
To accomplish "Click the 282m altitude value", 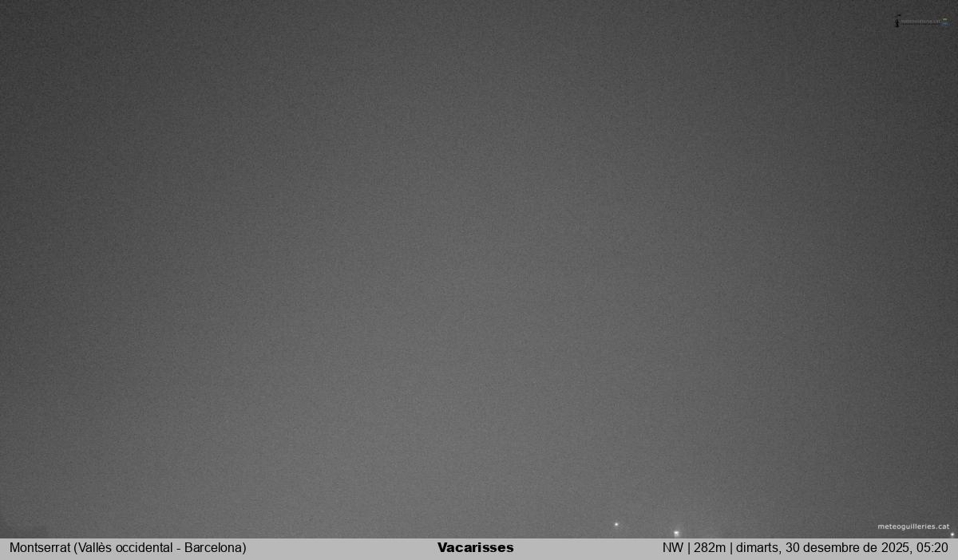I will point(709,548).
